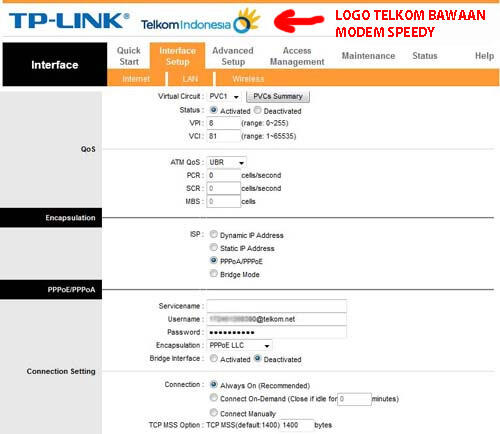This screenshot has height=434, width=500.
Task: Select the Wireless sub-tab
Action: pyautogui.click(x=248, y=79)
